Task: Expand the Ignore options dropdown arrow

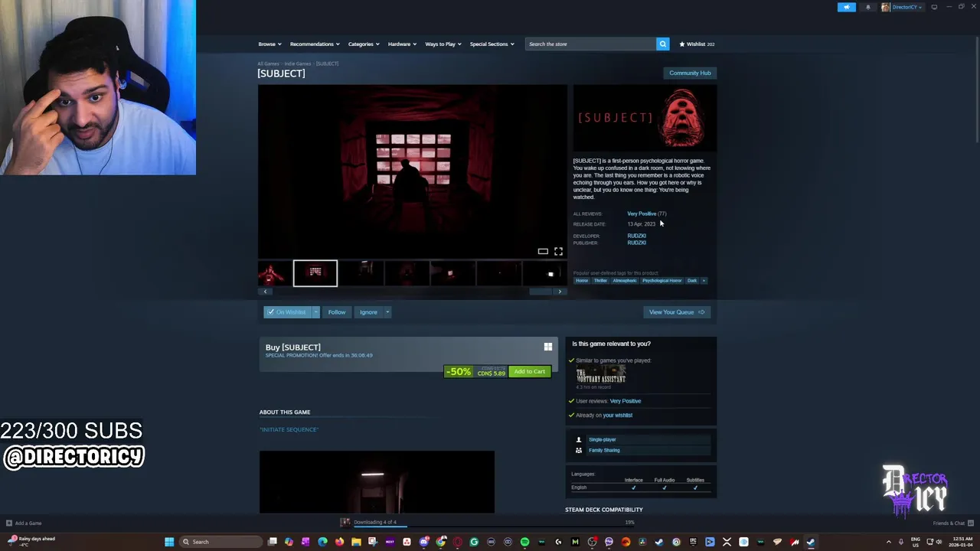Action: pyautogui.click(x=387, y=312)
